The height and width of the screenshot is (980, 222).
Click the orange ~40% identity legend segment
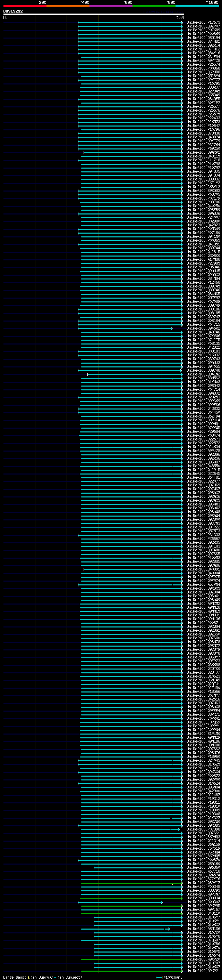[x=68, y=6]
